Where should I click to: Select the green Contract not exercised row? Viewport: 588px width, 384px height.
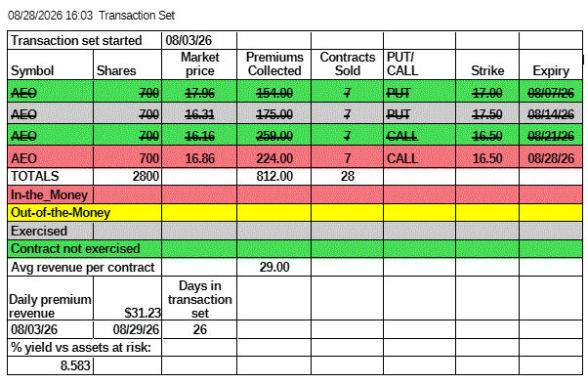pos(295,248)
